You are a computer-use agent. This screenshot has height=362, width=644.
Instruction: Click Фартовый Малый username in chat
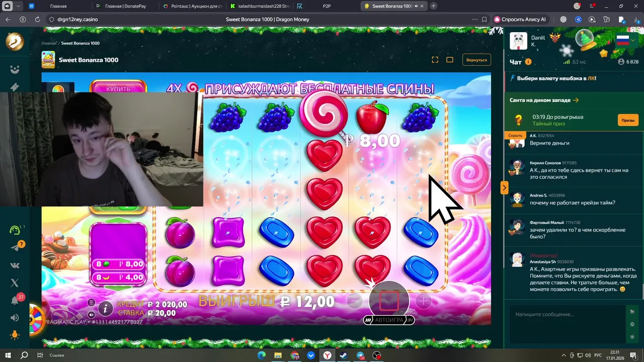(x=546, y=222)
